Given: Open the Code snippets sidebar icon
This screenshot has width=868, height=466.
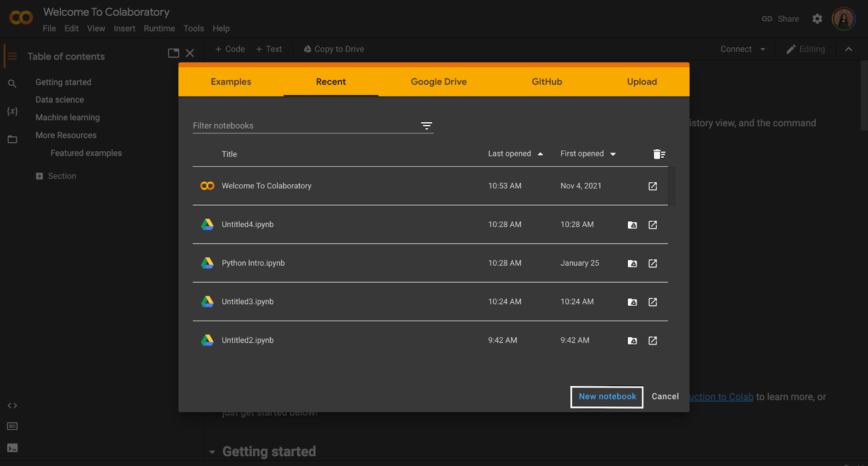Looking at the screenshot, I should pyautogui.click(x=12, y=406).
